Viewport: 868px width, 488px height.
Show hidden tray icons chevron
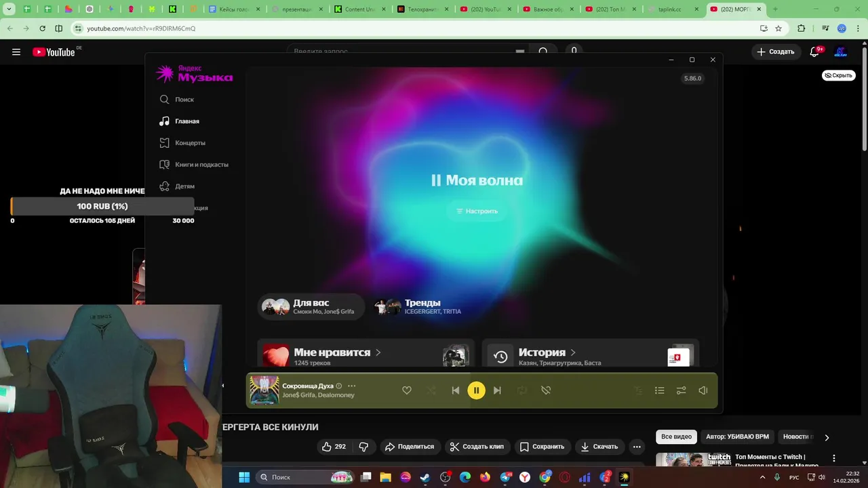762,477
